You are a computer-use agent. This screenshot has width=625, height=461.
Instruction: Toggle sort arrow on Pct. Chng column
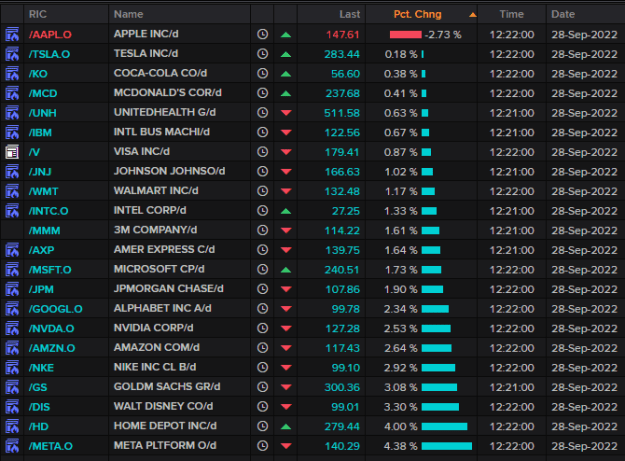click(472, 15)
